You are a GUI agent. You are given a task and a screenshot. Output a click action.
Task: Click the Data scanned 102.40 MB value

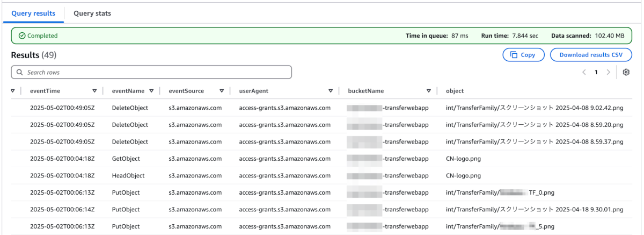(x=609, y=35)
